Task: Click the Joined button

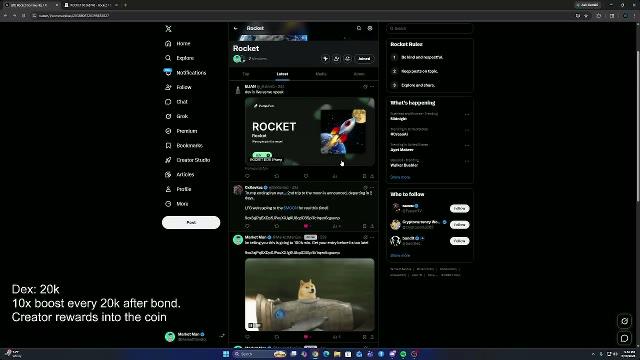Action: 364,59
